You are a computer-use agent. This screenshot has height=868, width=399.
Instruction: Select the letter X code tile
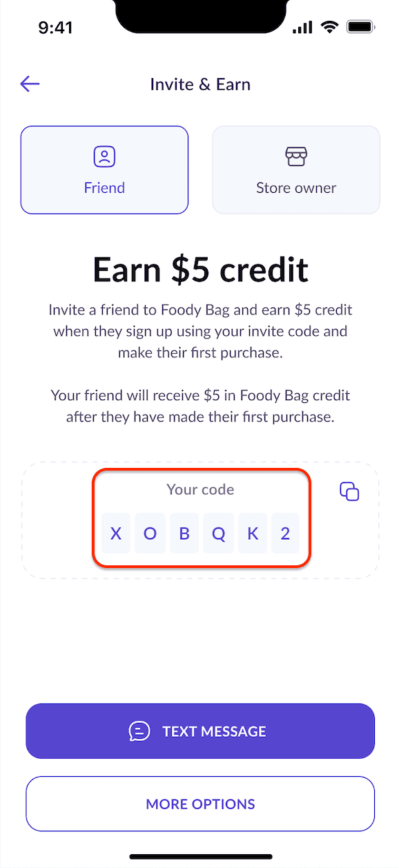click(116, 533)
